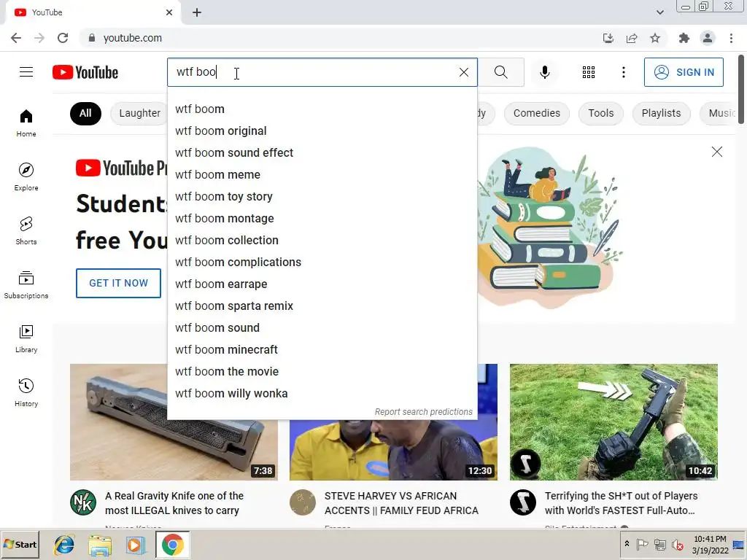Open 'Terrifying the SH*T out of Players' title
Screen dimensions: 747x560
(622, 503)
